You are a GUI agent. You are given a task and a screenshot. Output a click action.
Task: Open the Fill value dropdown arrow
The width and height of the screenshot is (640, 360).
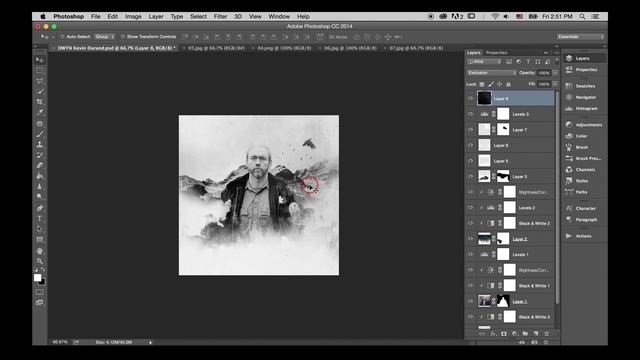(x=555, y=84)
